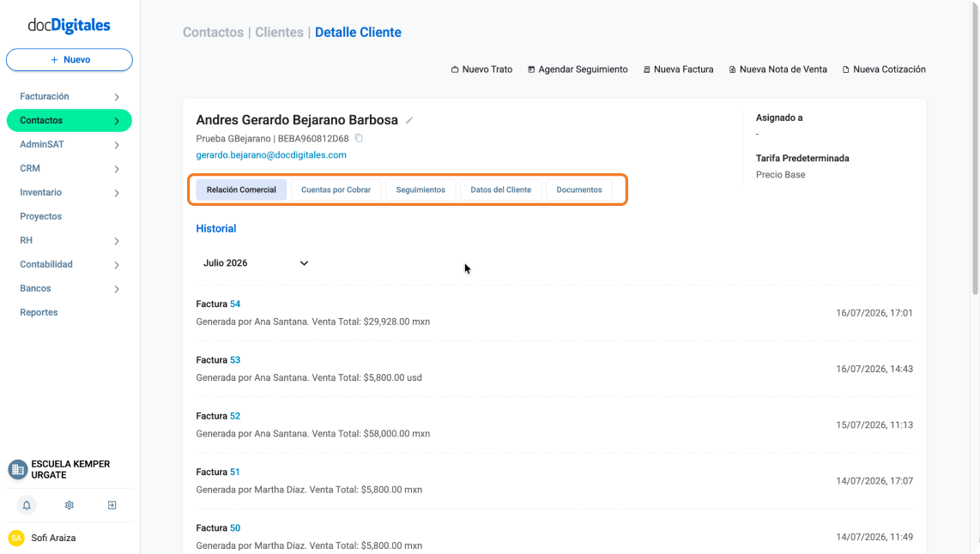The width and height of the screenshot is (980, 554).
Task: Click timestamp 16/07/2026, 14:43
Action: point(874,369)
